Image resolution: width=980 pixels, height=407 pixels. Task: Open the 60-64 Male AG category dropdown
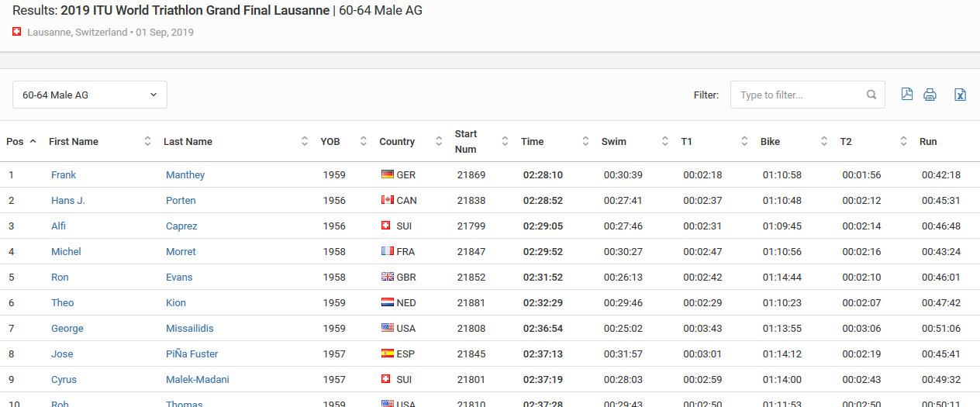pos(90,95)
